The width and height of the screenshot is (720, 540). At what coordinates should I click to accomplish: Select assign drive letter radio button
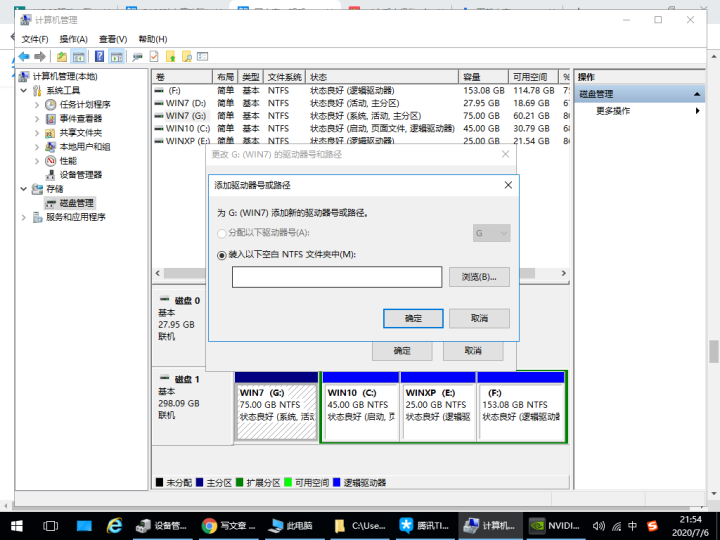point(222,234)
